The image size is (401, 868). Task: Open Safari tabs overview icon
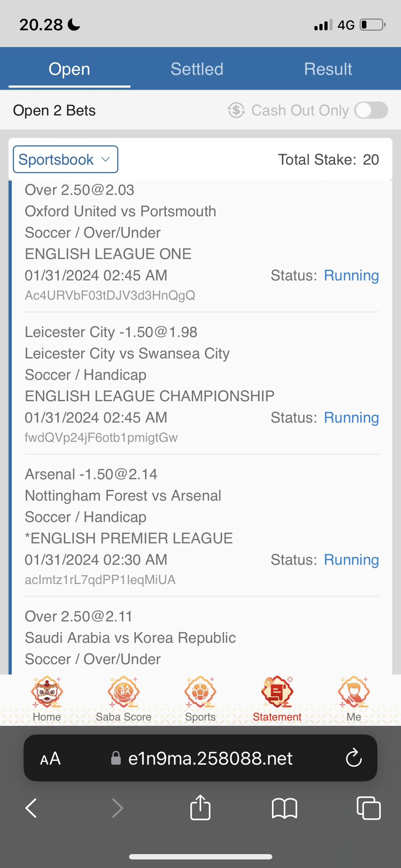(369, 808)
